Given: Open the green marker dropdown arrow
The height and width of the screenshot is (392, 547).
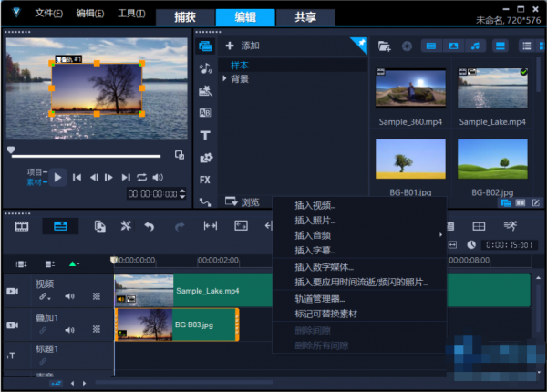Looking at the screenshot, I should click(78, 263).
